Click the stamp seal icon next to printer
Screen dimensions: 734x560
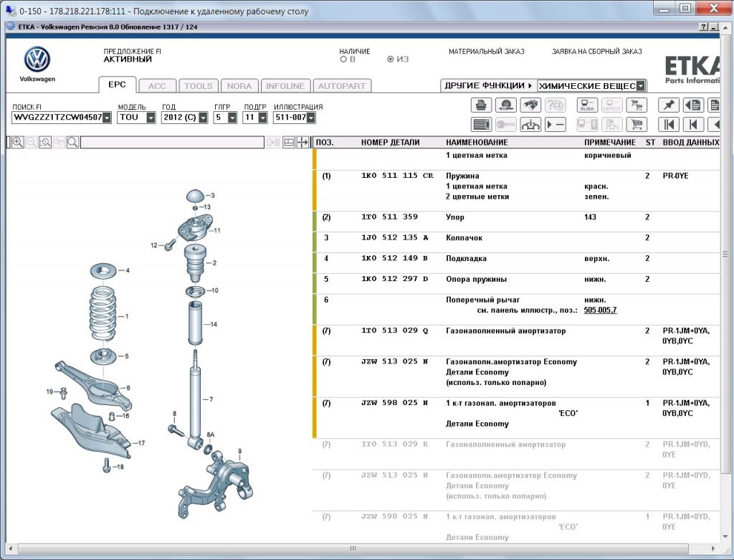[505, 105]
